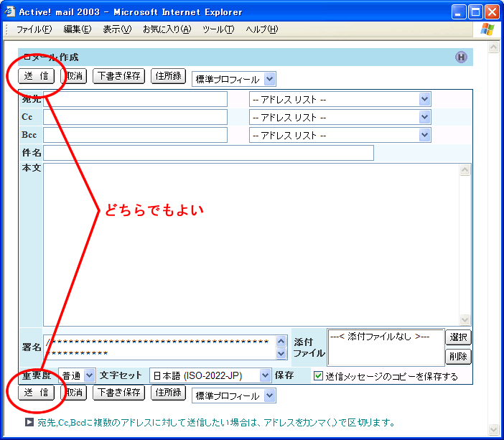Click the Cc input field
Viewport: 504px width, 440px height.
[x=135, y=117]
